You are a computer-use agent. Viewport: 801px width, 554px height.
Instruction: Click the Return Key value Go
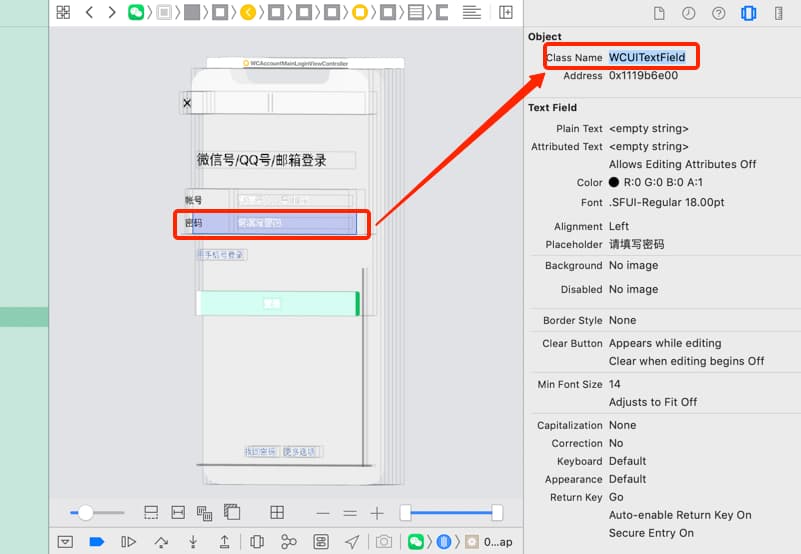tap(616, 497)
